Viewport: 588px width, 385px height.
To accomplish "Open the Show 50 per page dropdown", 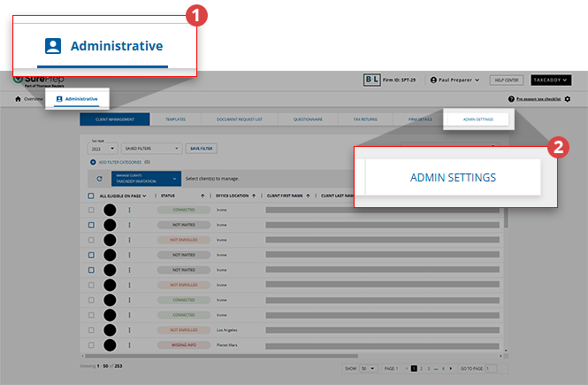I will click(x=368, y=368).
